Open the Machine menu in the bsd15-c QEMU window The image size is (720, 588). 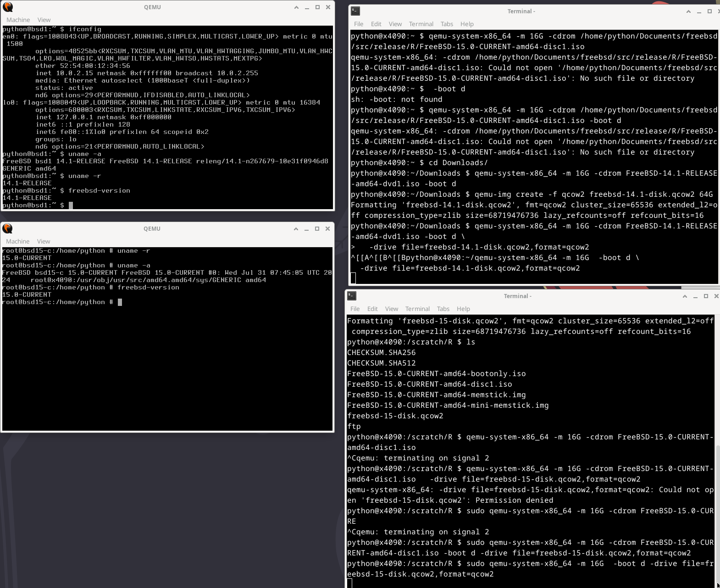(17, 241)
